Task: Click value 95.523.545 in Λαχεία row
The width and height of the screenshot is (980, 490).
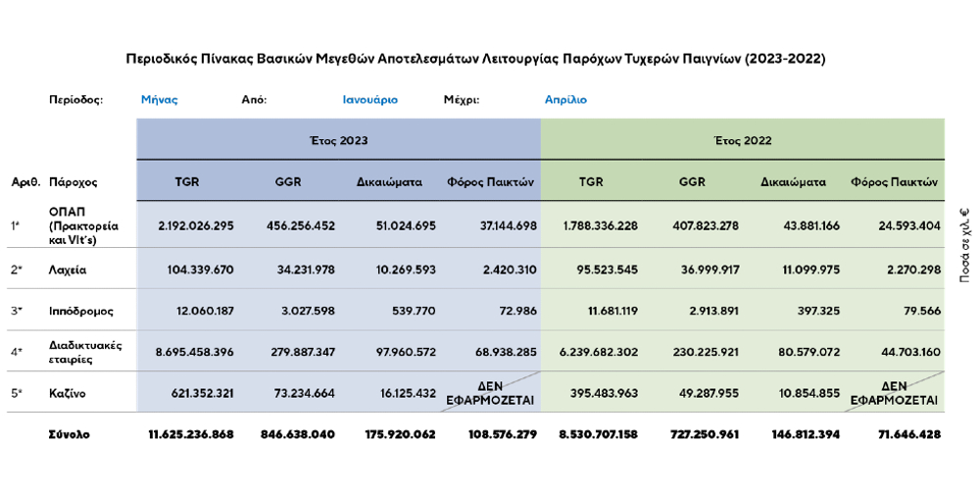Action: (x=608, y=270)
